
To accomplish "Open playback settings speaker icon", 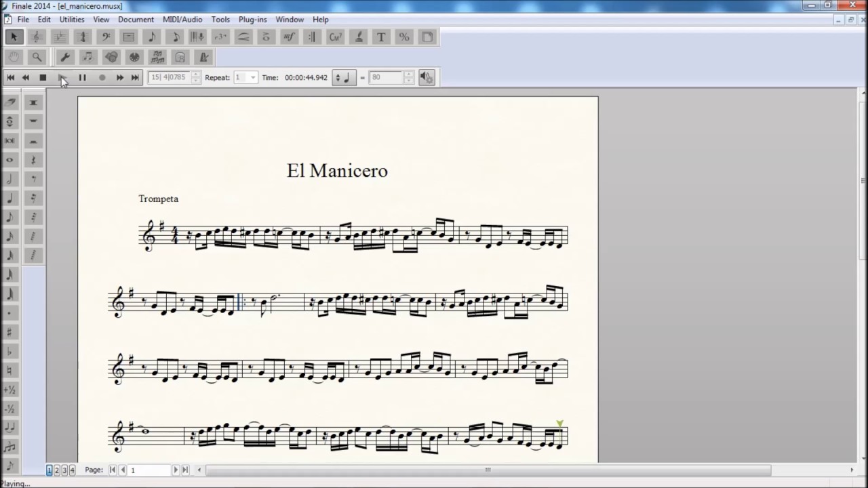I will [427, 77].
